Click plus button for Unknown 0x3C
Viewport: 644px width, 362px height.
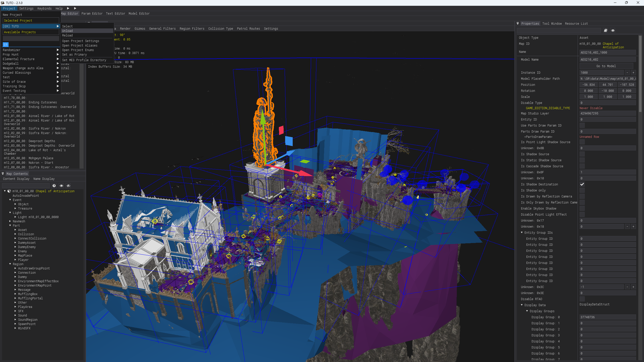[x=633, y=287]
